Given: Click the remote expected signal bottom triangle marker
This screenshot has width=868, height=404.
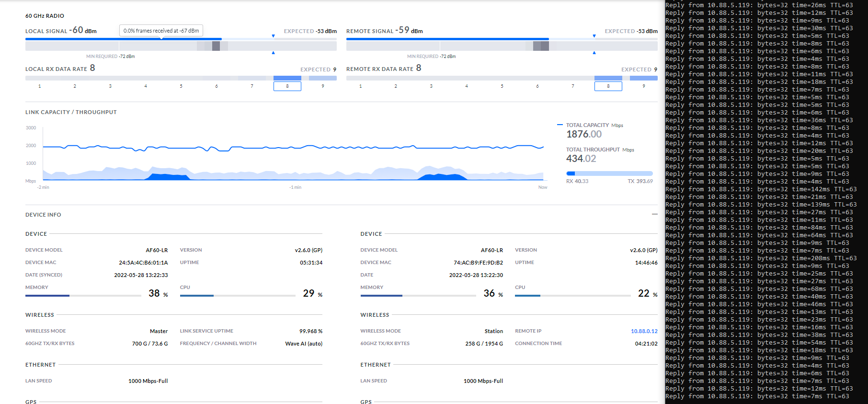Looking at the screenshot, I should [594, 53].
